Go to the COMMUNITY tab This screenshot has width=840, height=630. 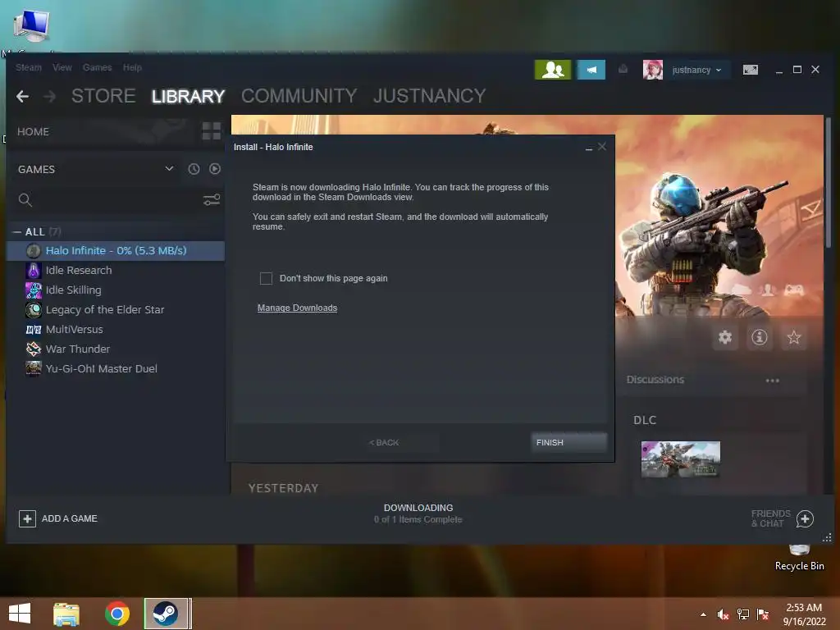299,96
